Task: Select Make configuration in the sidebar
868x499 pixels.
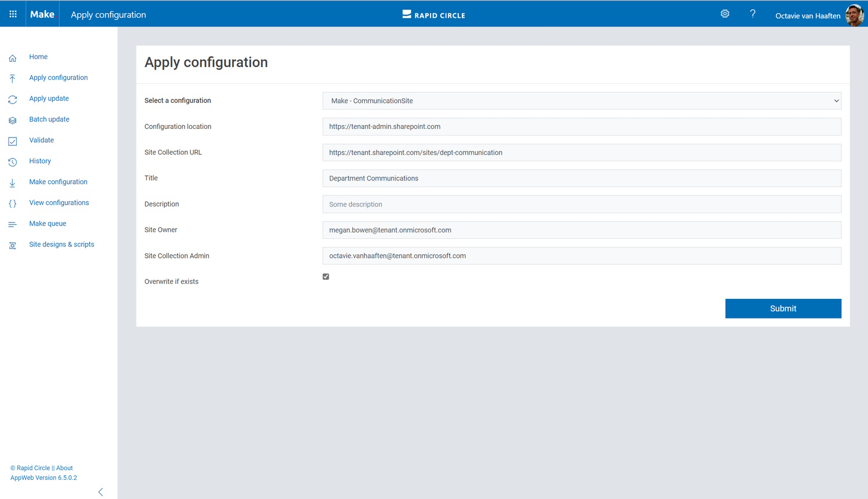Action: 58,182
